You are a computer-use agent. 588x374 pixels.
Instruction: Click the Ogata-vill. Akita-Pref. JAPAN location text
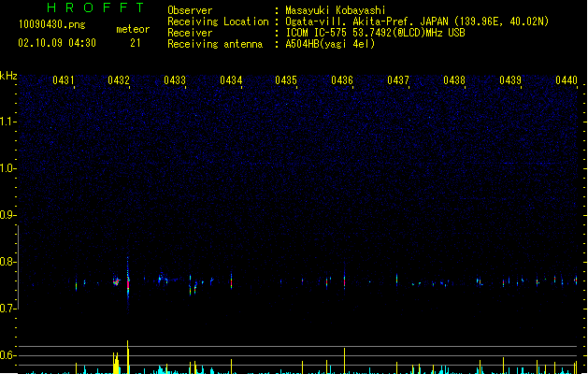(x=417, y=22)
